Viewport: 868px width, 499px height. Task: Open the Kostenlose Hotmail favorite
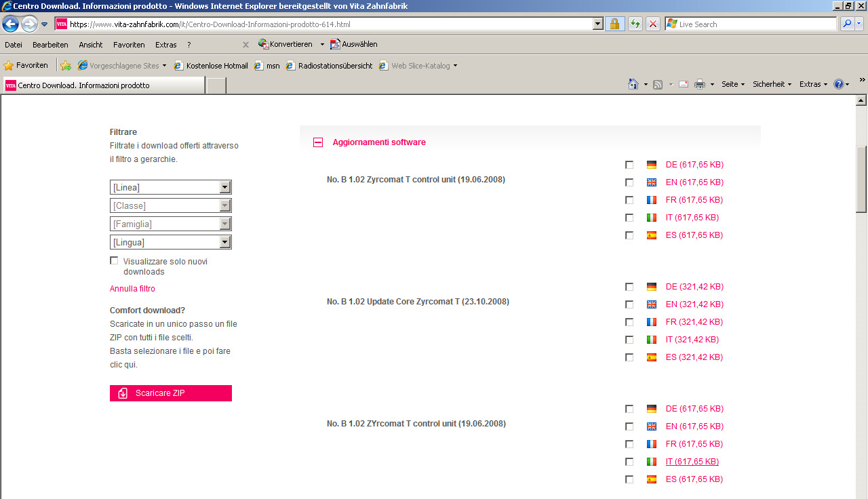(x=211, y=66)
